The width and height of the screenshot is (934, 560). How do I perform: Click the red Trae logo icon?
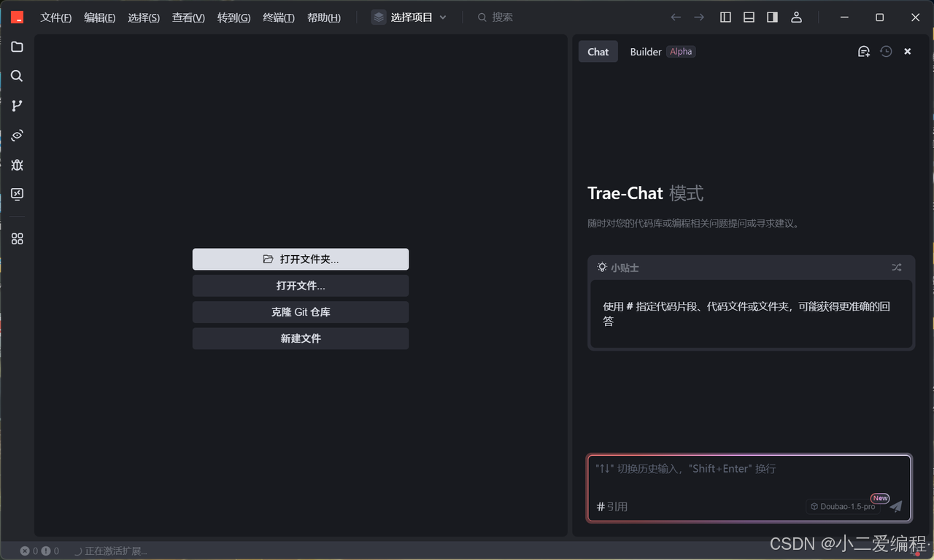17,17
